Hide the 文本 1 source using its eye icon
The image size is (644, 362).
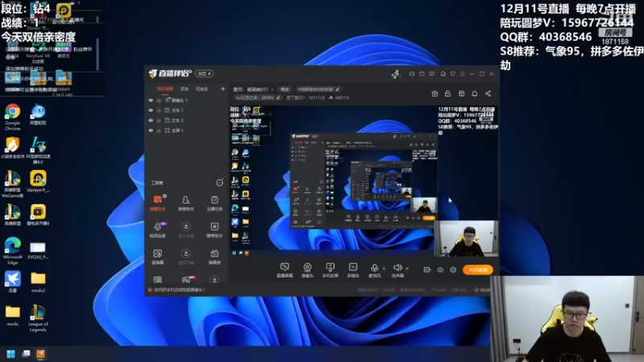(151, 110)
